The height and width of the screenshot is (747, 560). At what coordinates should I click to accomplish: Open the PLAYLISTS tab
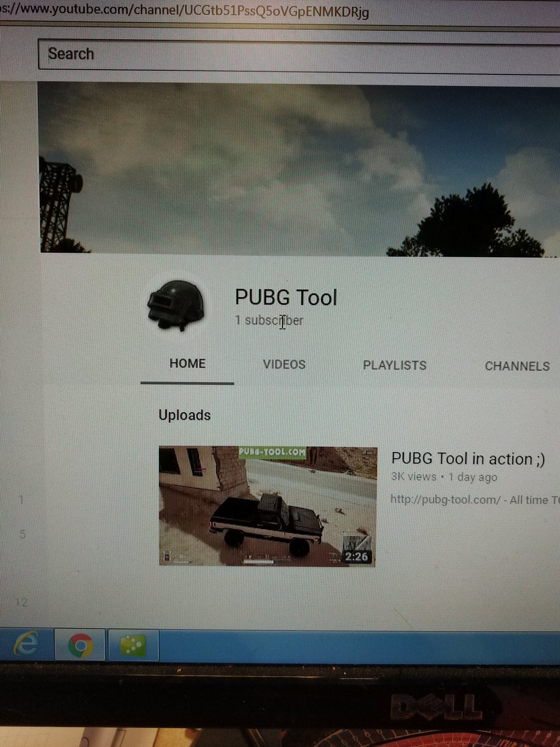pyautogui.click(x=394, y=365)
